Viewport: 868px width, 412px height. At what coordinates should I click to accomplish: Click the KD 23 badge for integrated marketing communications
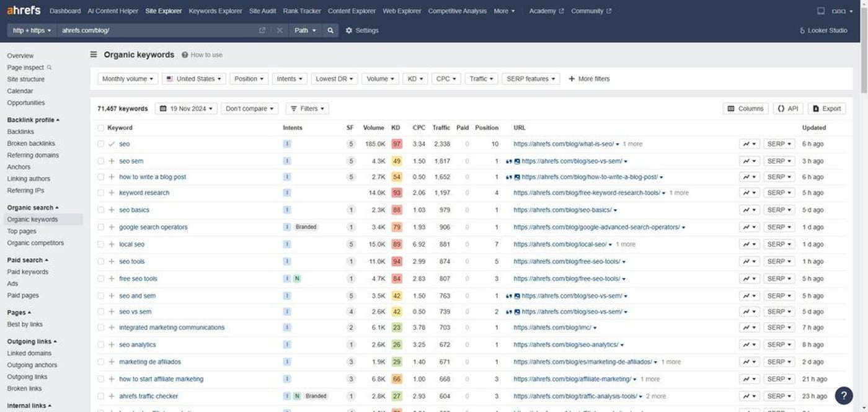[x=397, y=328]
